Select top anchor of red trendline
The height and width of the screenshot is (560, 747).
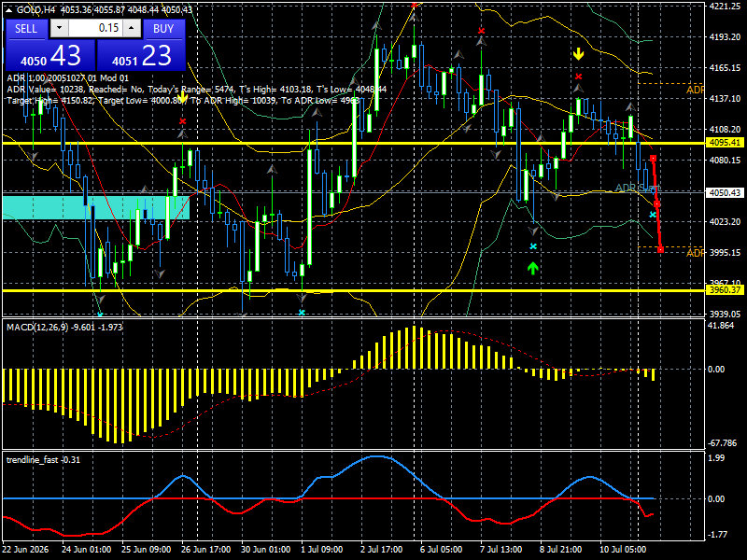(x=653, y=158)
